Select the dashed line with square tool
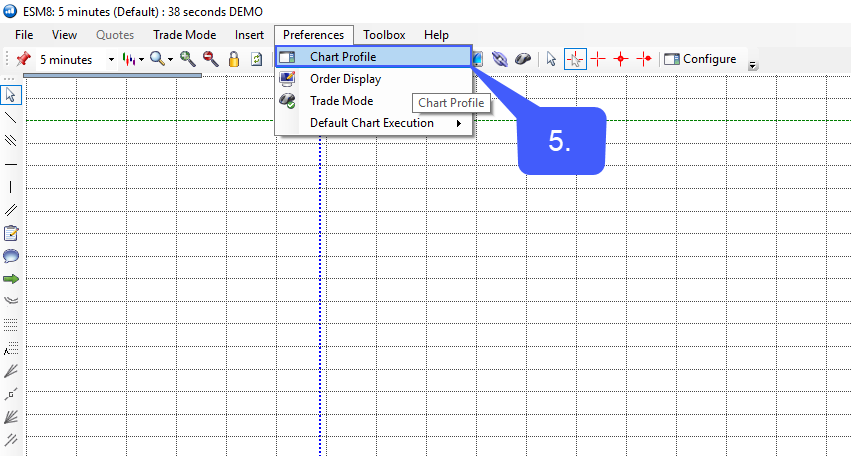Screen dimensions: 851x456 [x=11, y=394]
